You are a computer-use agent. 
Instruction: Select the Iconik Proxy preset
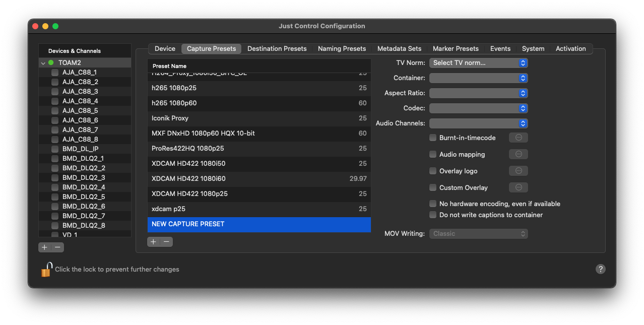(x=259, y=118)
